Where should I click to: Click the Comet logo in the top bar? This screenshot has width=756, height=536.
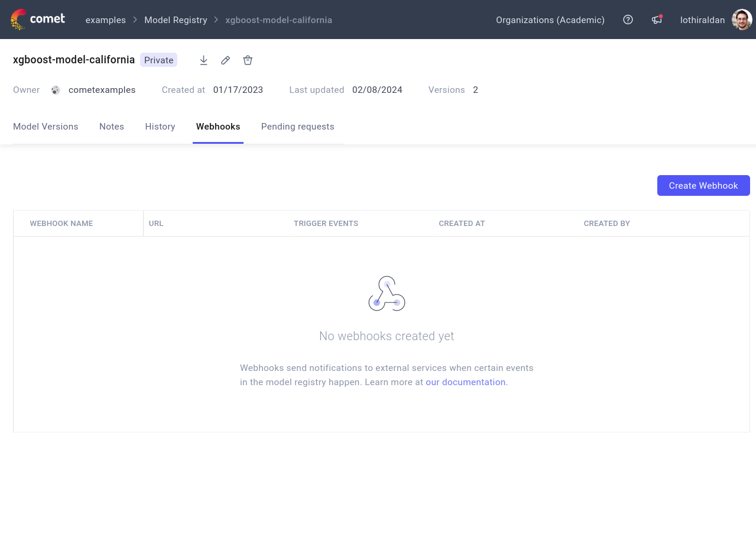37,20
